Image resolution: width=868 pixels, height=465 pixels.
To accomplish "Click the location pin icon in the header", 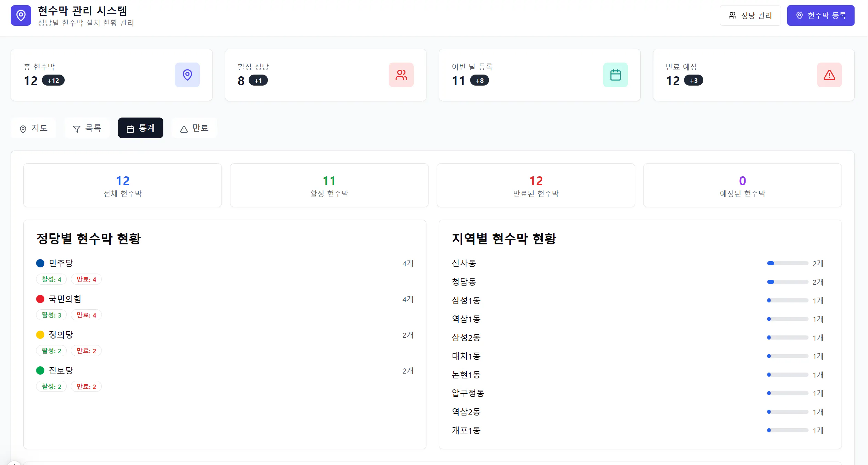I will [21, 15].
